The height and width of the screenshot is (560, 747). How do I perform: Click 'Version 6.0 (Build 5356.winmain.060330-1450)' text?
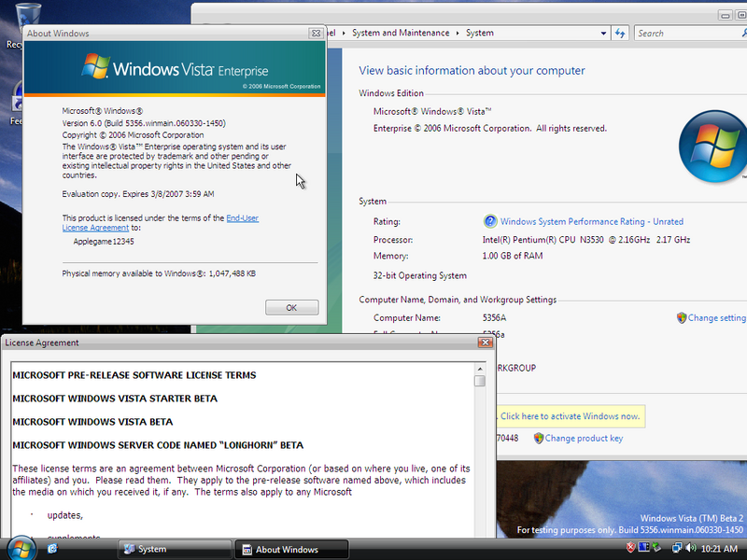pos(144,123)
